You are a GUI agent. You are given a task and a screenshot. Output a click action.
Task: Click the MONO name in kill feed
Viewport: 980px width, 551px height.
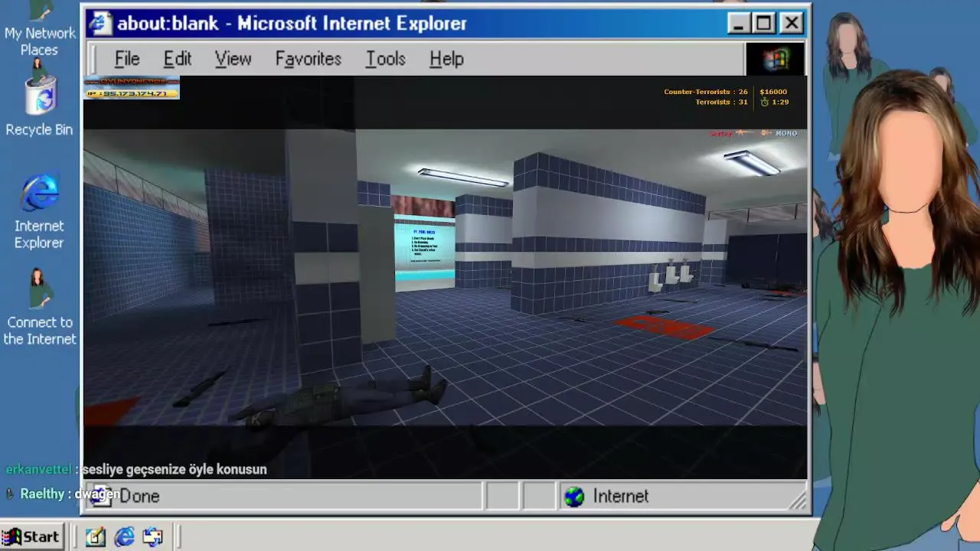(x=786, y=133)
